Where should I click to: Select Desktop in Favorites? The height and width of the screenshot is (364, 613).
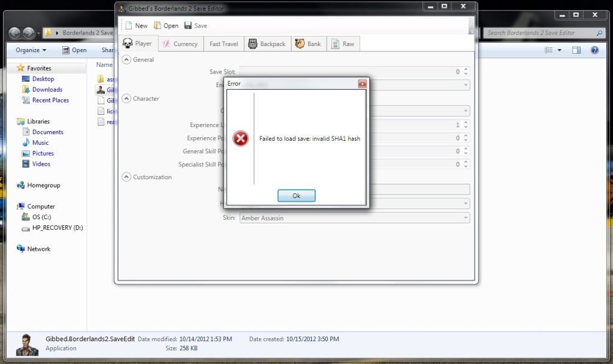tap(43, 78)
